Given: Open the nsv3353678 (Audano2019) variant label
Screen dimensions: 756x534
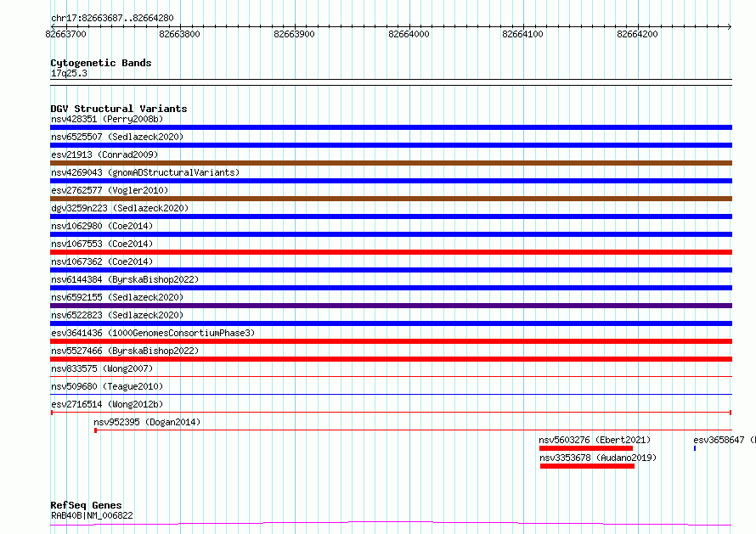Looking at the screenshot, I should point(598,458).
